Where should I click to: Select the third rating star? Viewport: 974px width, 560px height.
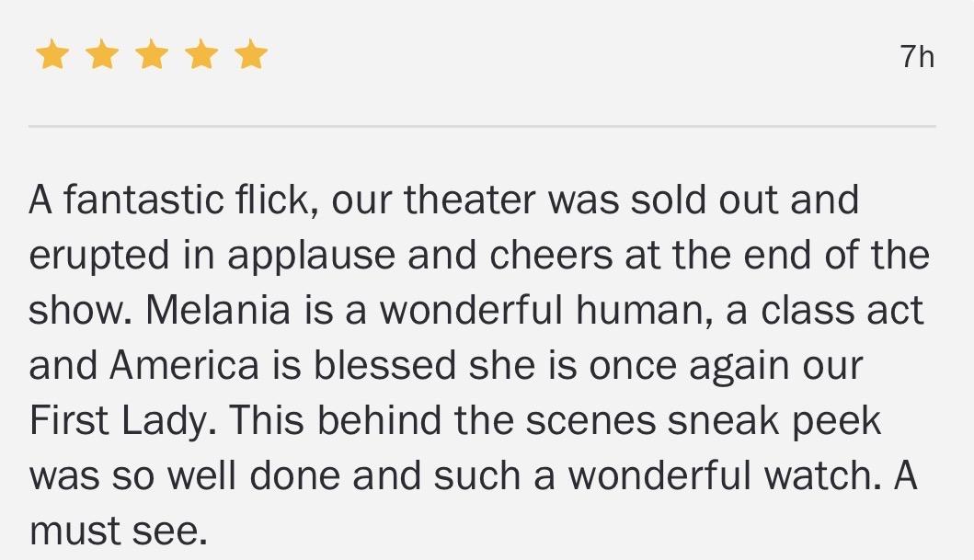[152, 56]
